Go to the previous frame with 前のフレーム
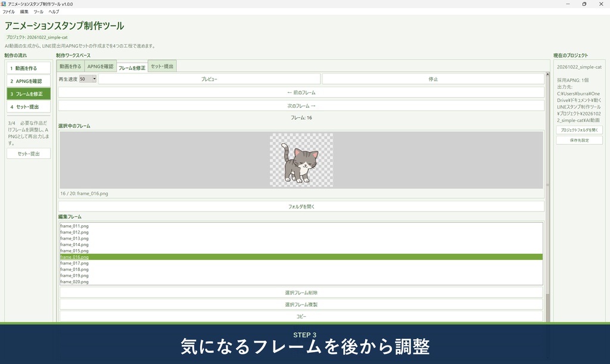610x364 pixels. [x=301, y=92]
